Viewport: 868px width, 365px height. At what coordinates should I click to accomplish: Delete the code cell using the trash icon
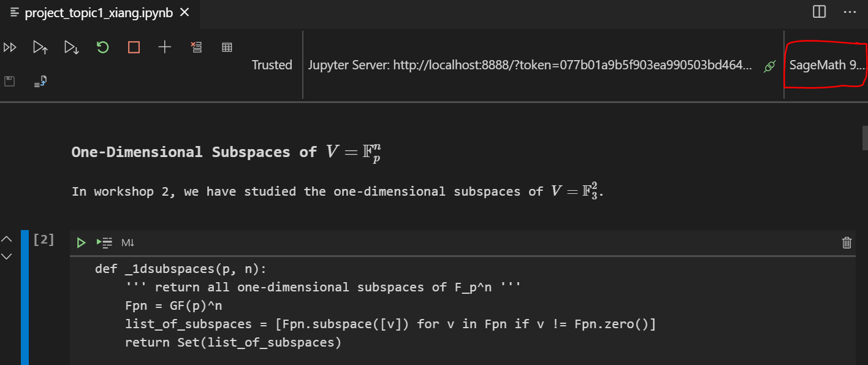(847, 243)
